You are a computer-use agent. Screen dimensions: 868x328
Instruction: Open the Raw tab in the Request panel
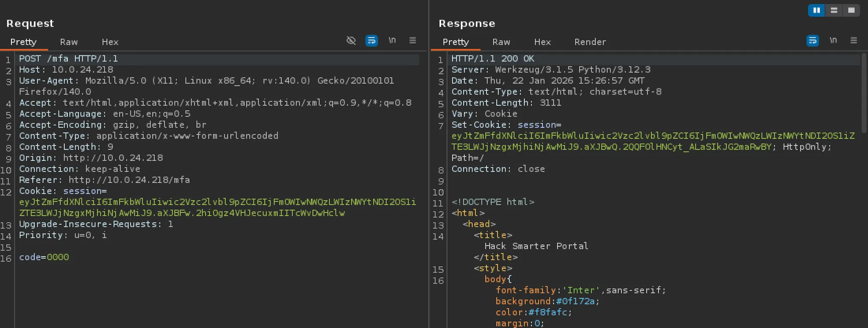(x=69, y=42)
